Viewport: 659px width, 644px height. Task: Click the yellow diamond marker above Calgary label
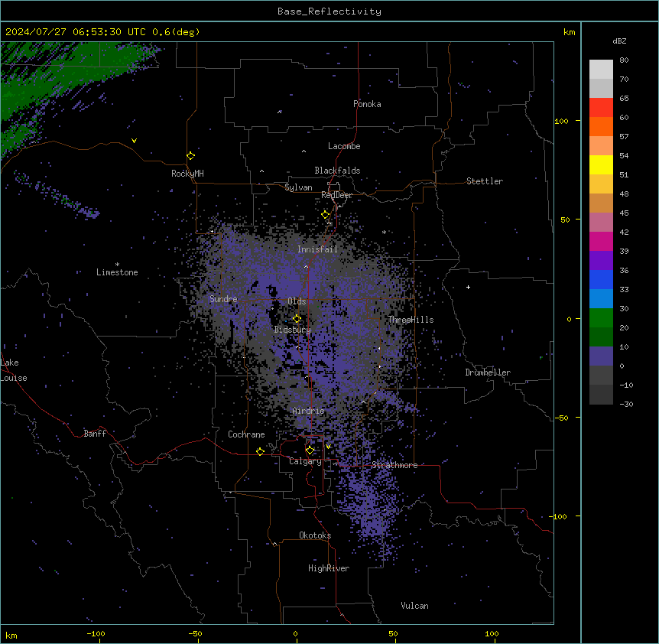point(310,450)
